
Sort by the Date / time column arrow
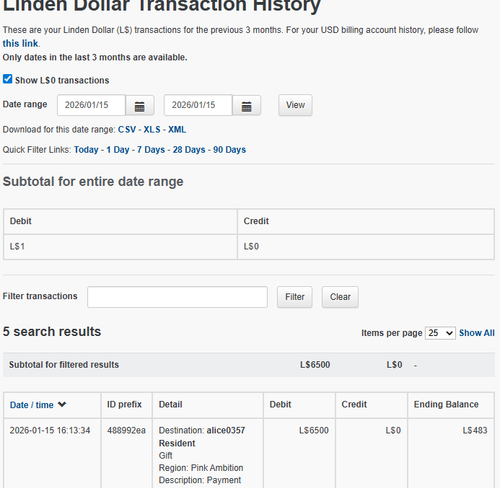tap(62, 404)
